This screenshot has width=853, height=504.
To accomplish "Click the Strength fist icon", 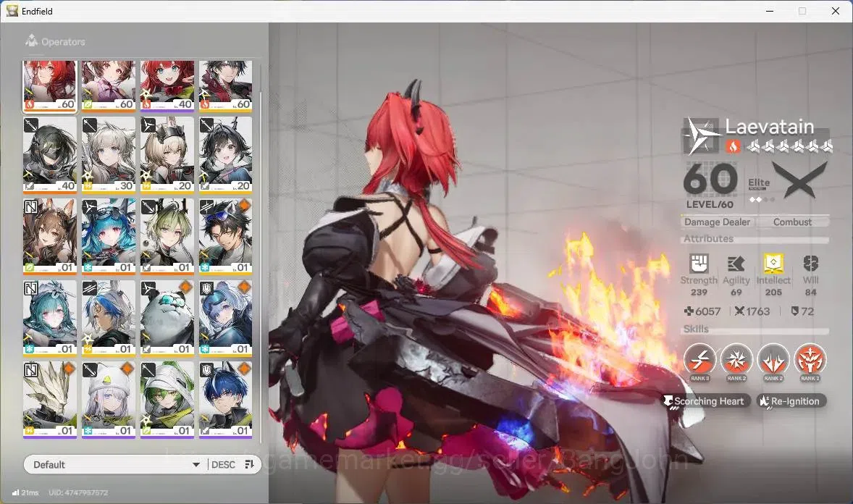I will 699,264.
